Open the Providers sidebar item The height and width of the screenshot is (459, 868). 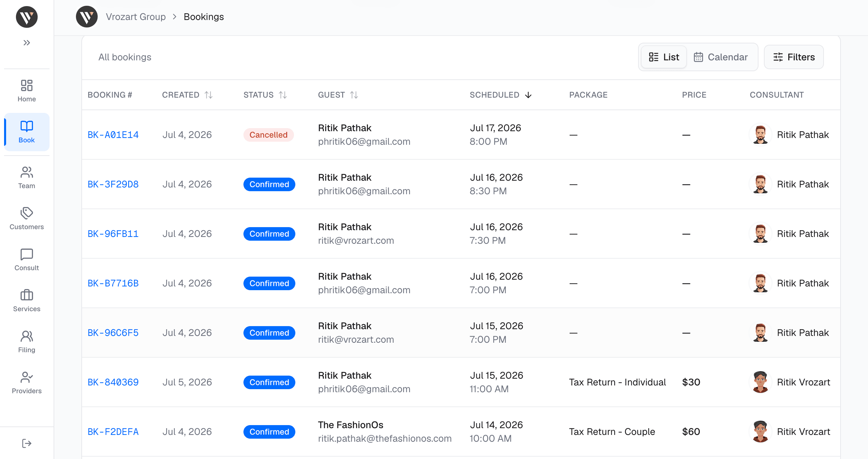[27, 383]
